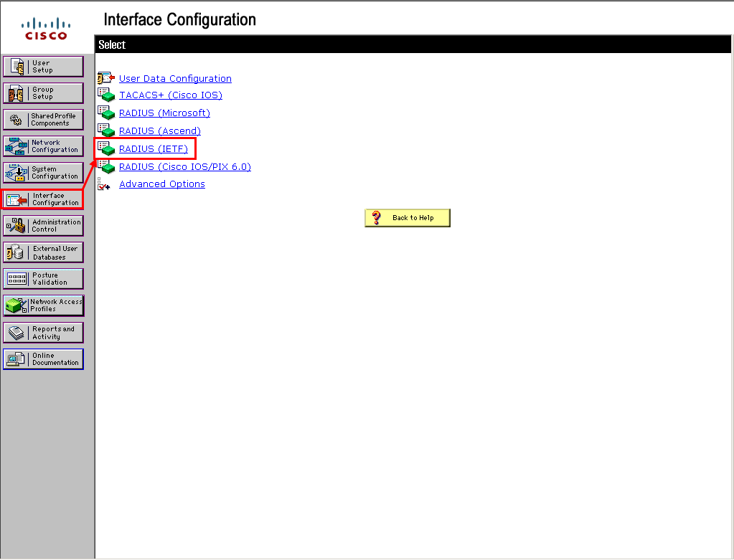
Task: Click the User Setup sidebar icon
Action: pyautogui.click(x=17, y=67)
